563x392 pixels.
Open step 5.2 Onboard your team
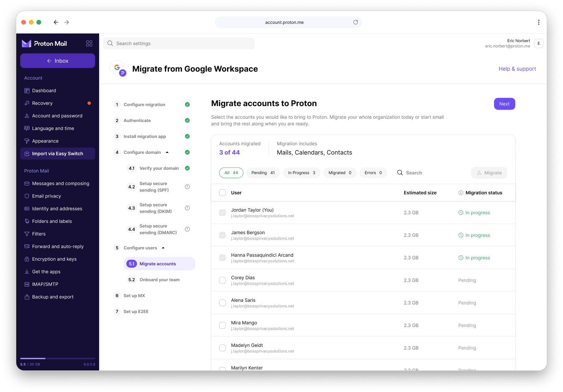pos(154,280)
